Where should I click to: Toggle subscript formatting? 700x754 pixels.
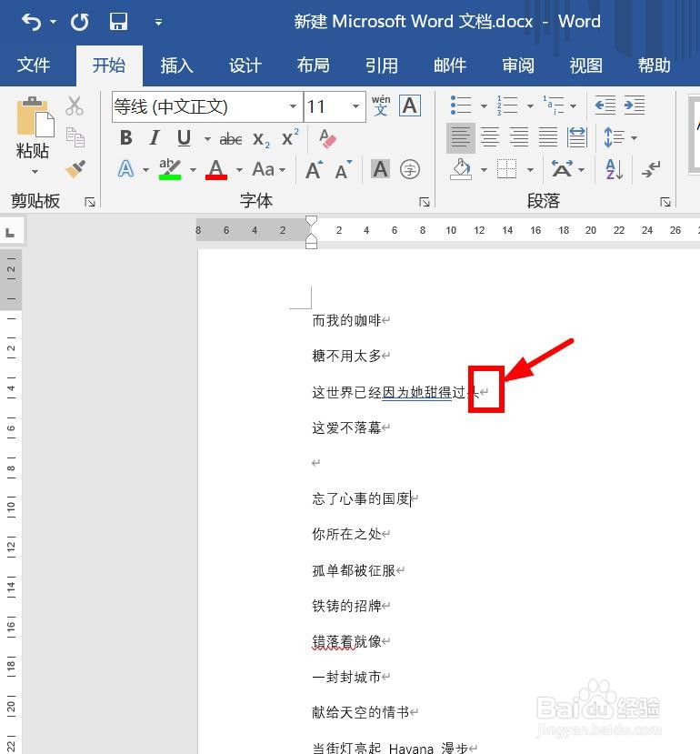tap(261, 139)
